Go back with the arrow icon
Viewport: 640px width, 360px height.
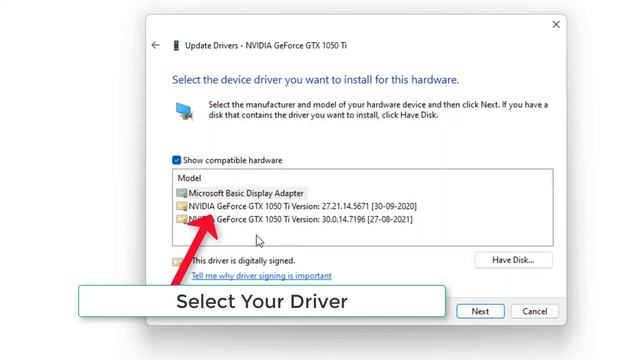[x=156, y=45]
